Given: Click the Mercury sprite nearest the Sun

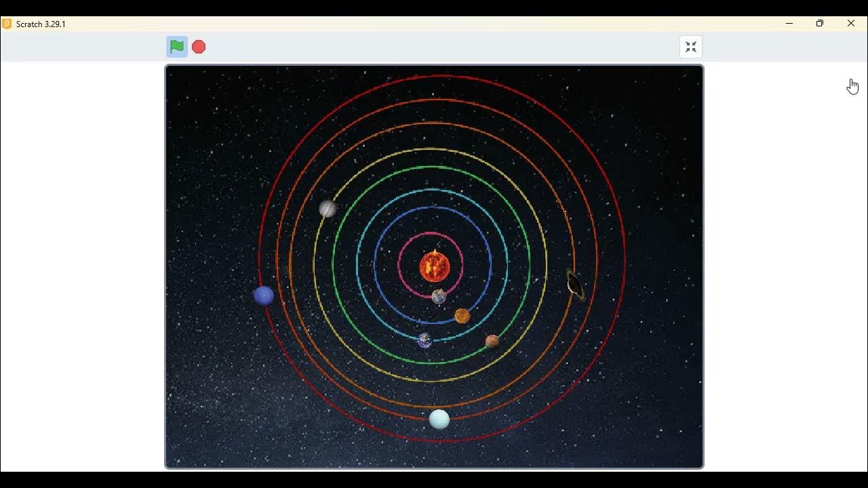Looking at the screenshot, I should [x=439, y=296].
